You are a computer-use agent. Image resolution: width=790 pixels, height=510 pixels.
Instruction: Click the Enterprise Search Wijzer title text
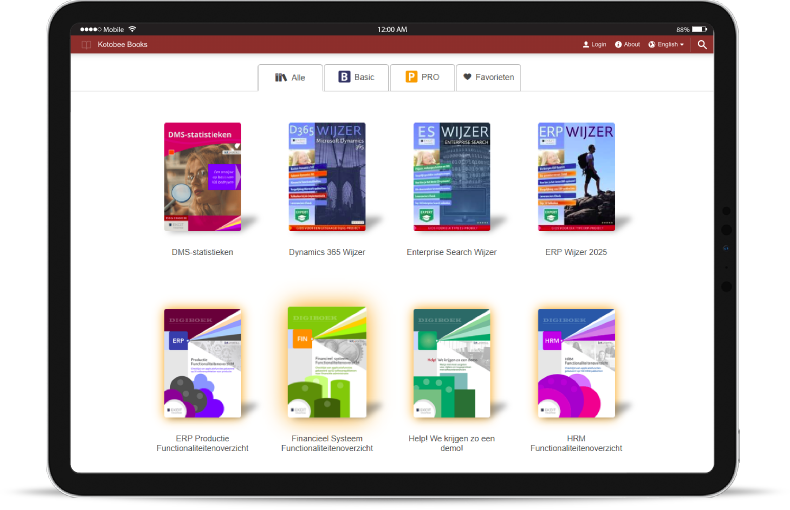(x=452, y=252)
